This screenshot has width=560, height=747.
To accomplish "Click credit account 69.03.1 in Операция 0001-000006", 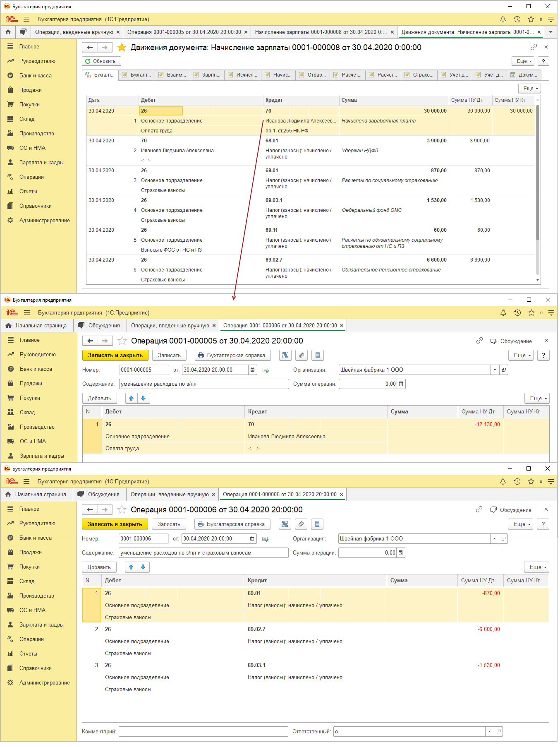I will click(x=256, y=665).
